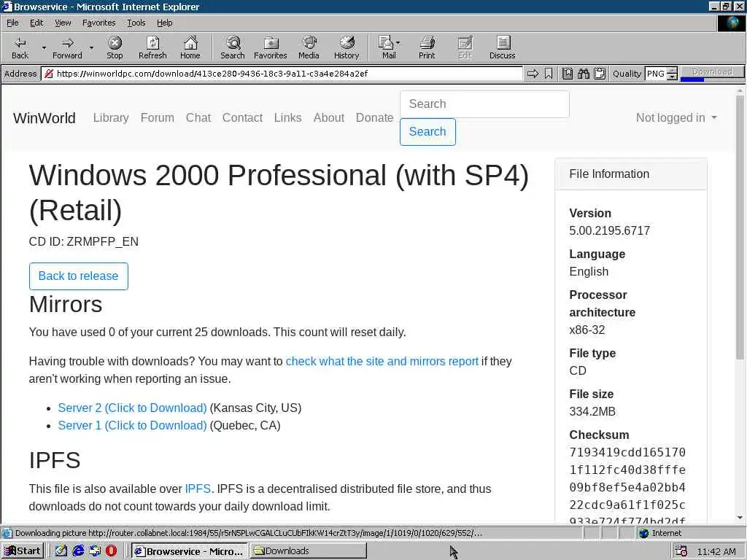747x560 pixels.
Task: Open the Media toolbar pane
Action: tap(309, 47)
